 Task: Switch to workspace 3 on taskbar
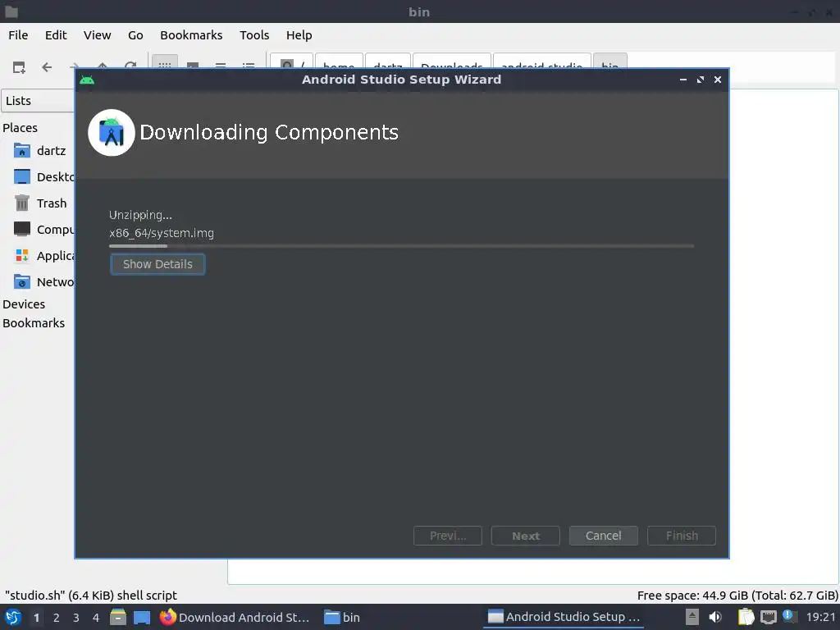tap(76, 618)
